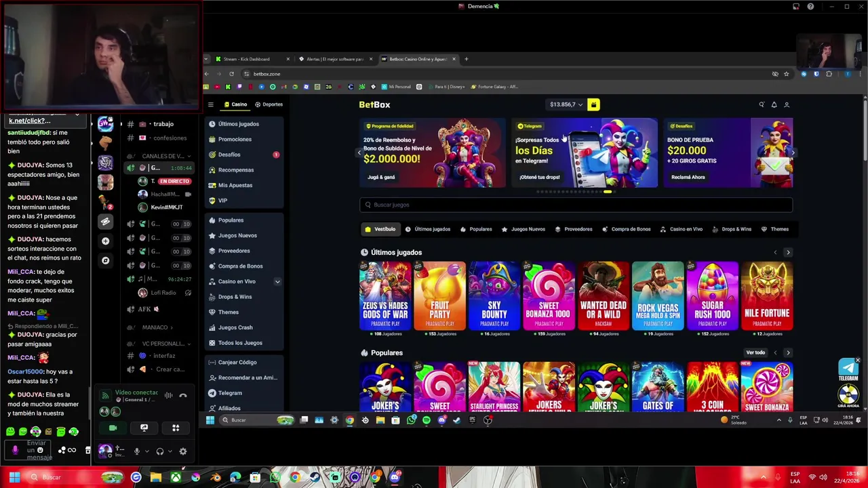Open Nile Fortune game thumbnail
Screen dimensions: 868x488
point(766,296)
